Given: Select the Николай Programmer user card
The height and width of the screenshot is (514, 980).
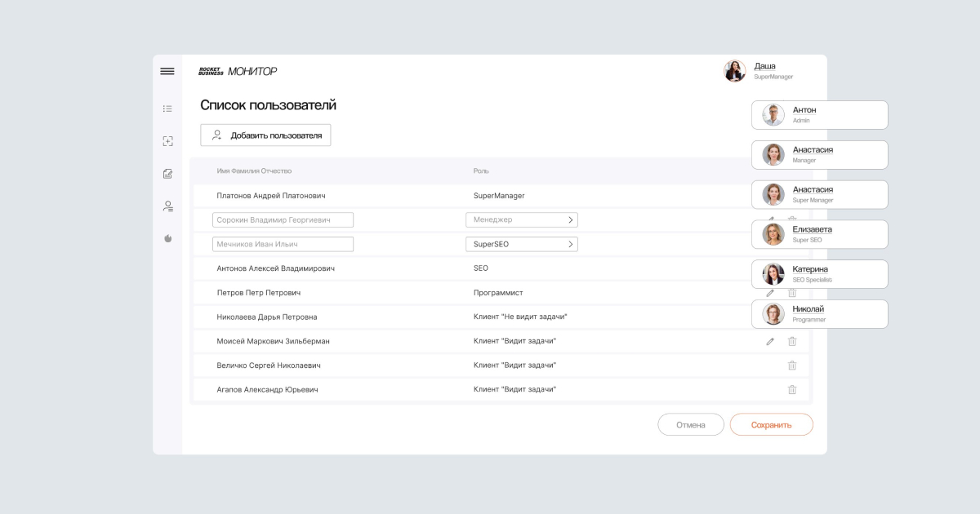Looking at the screenshot, I should (x=819, y=314).
